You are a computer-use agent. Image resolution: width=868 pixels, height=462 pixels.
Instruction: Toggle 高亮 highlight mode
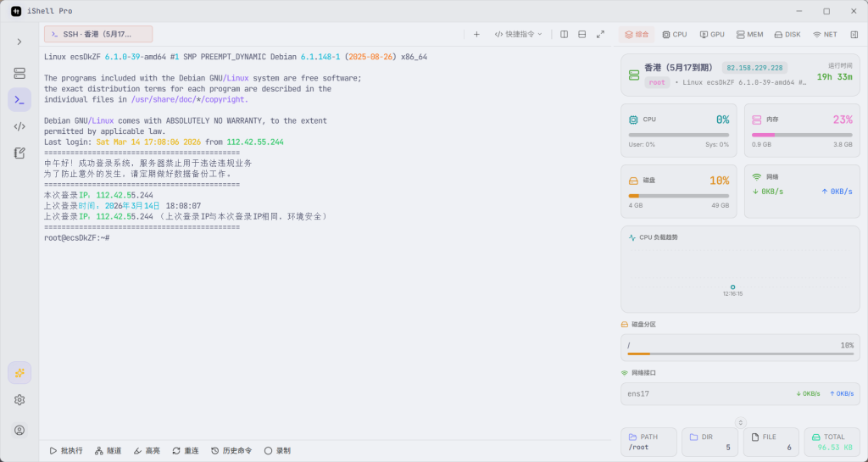[146, 451]
